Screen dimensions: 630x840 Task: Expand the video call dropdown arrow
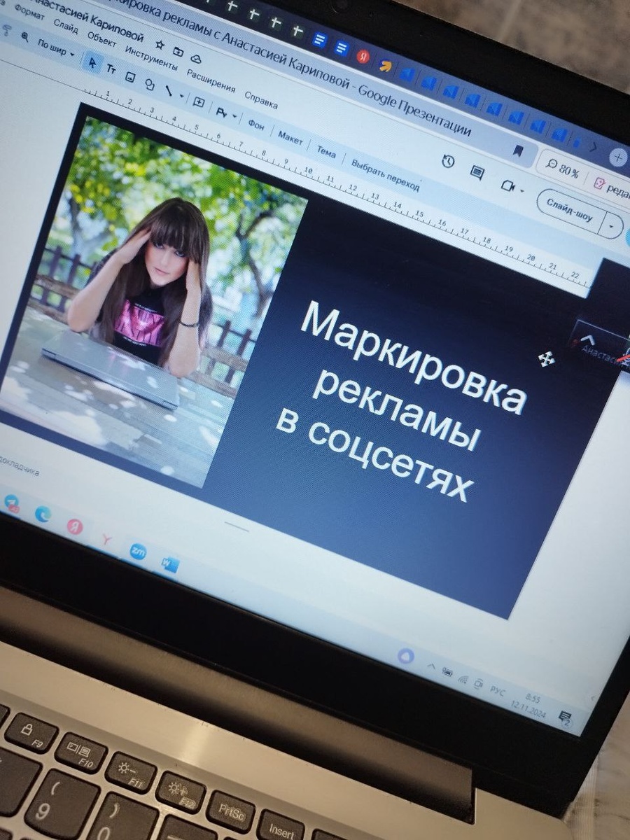(x=522, y=190)
